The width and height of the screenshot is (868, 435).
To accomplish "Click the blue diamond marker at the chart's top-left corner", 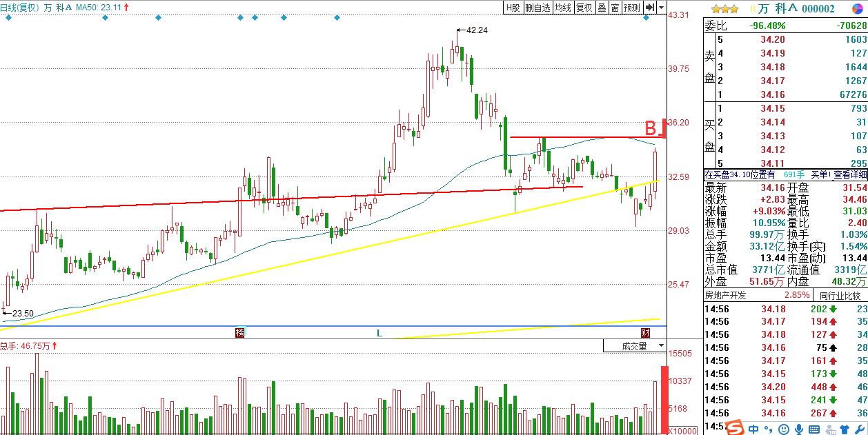I will 8,19.
